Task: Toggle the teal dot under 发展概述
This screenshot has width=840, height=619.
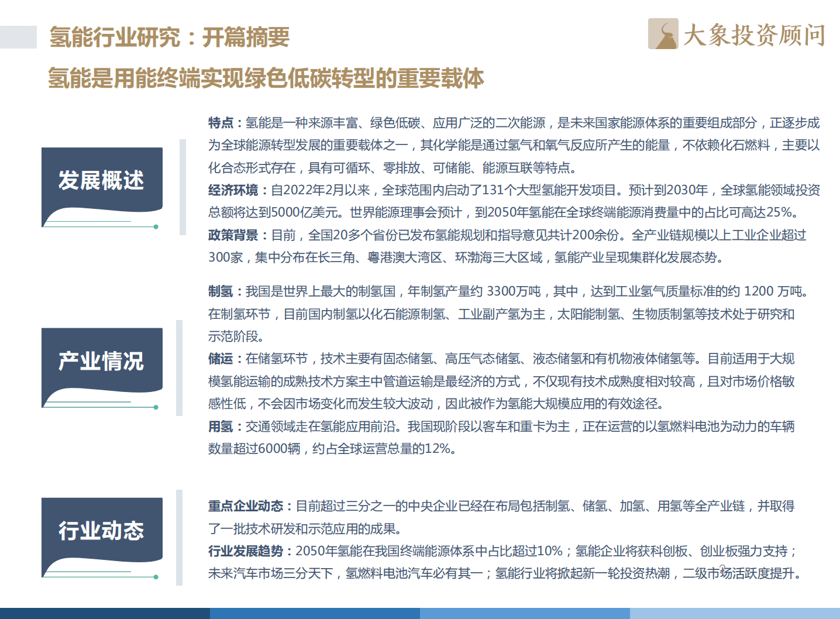Action: 155,228
